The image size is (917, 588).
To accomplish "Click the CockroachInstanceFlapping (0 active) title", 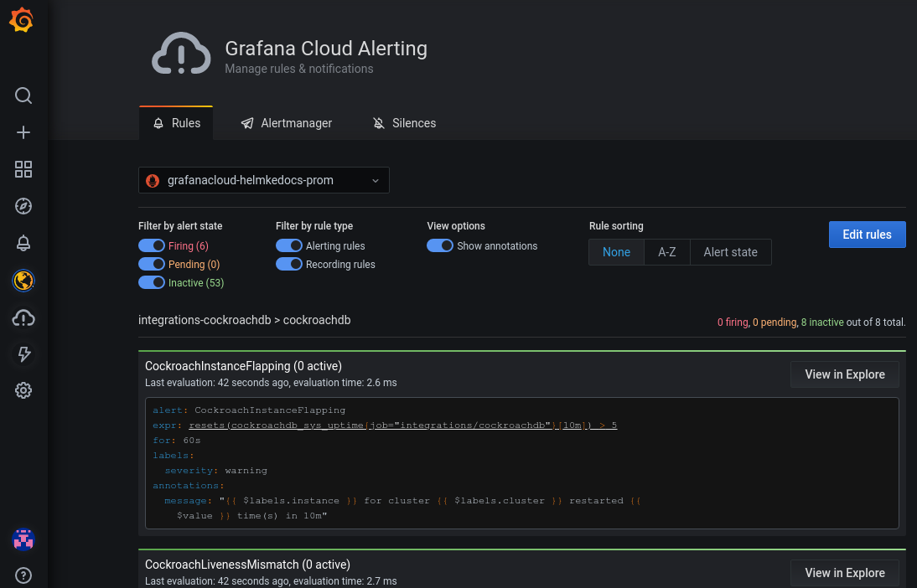I will (243, 366).
